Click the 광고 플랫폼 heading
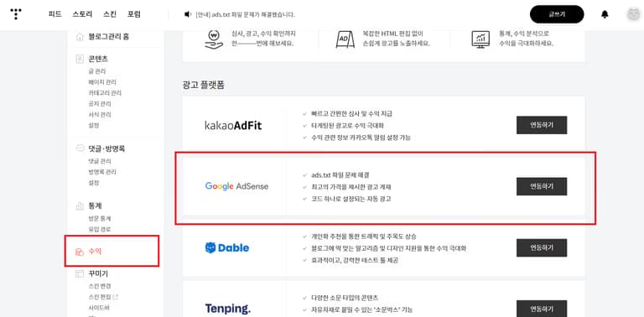644x317 pixels. (x=204, y=85)
